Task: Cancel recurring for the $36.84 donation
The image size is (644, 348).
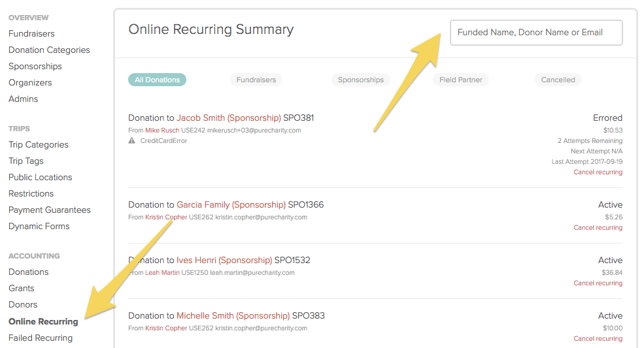Action: 598,283
